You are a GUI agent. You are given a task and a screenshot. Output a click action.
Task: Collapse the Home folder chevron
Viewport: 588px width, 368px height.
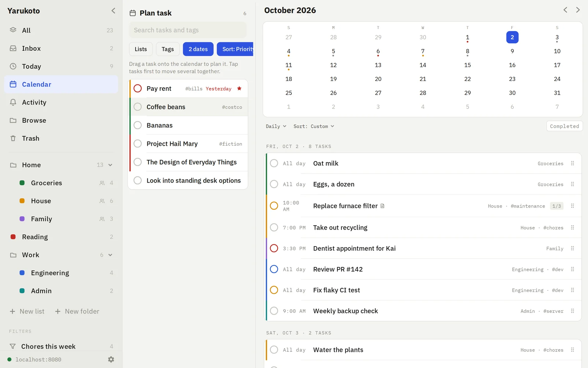click(110, 165)
